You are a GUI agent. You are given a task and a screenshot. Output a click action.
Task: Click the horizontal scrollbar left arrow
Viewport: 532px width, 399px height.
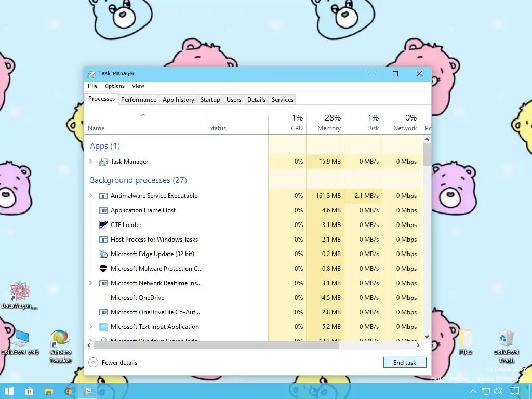click(89, 345)
